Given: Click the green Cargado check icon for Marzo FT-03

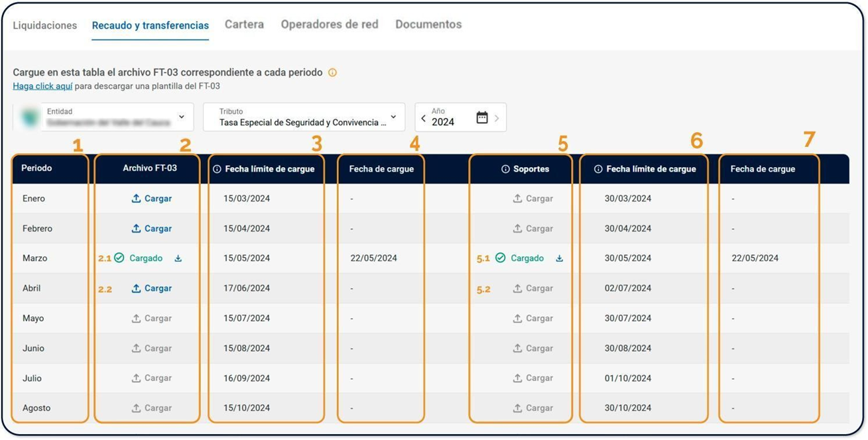Looking at the screenshot, I should pyautogui.click(x=119, y=258).
